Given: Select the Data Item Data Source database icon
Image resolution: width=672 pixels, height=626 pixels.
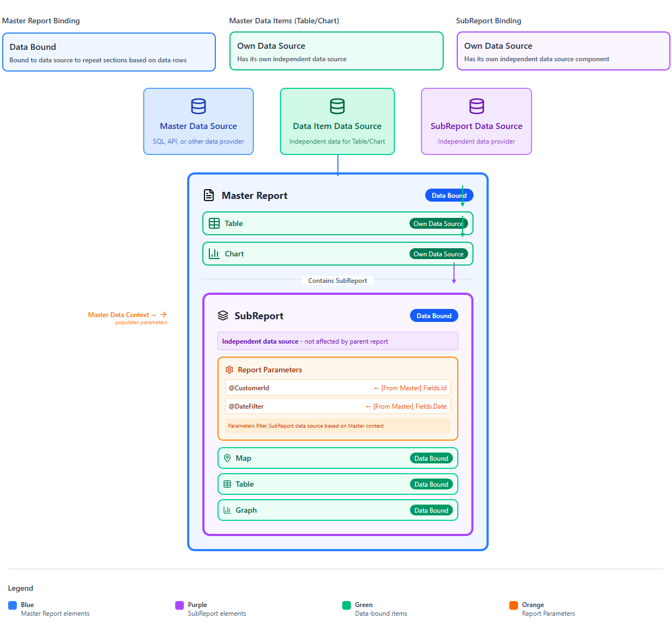Looking at the screenshot, I should tap(337, 106).
